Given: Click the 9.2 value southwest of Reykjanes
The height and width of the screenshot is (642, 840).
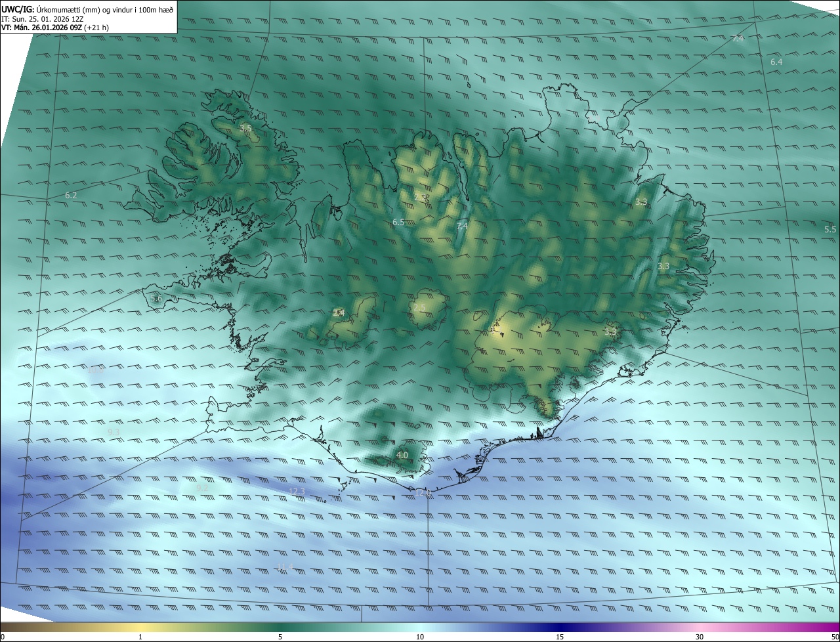Looking at the screenshot, I should 202,488.
